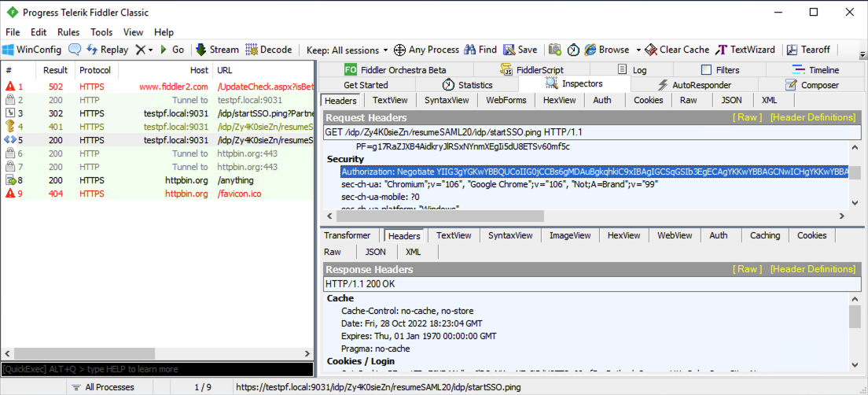This screenshot has width=868, height=395.
Task: Click the comment speech bubble icon
Action: (x=74, y=50)
